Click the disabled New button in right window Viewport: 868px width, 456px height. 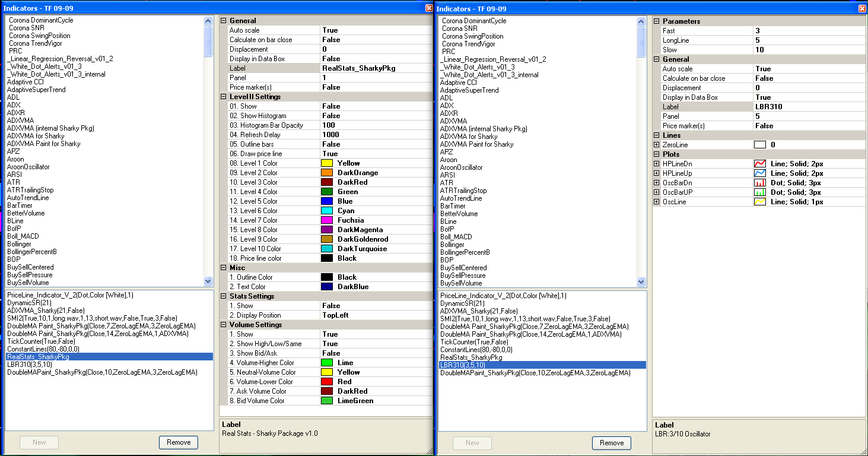pyautogui.click(x=472, y=443)
